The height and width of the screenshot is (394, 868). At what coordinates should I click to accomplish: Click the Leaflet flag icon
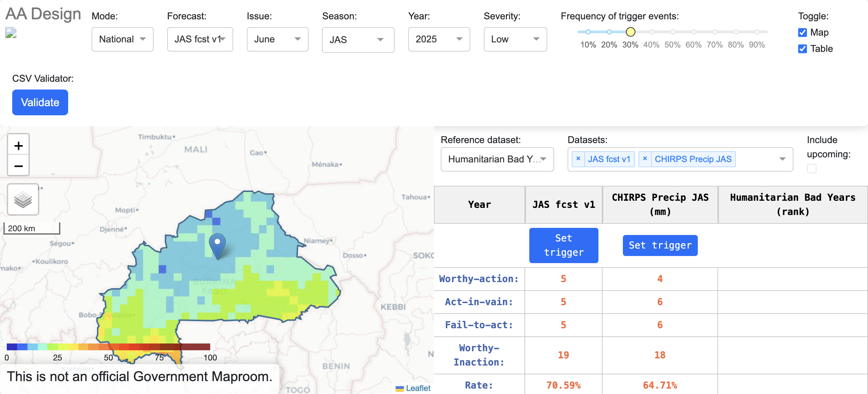click(x=400, y=388)
